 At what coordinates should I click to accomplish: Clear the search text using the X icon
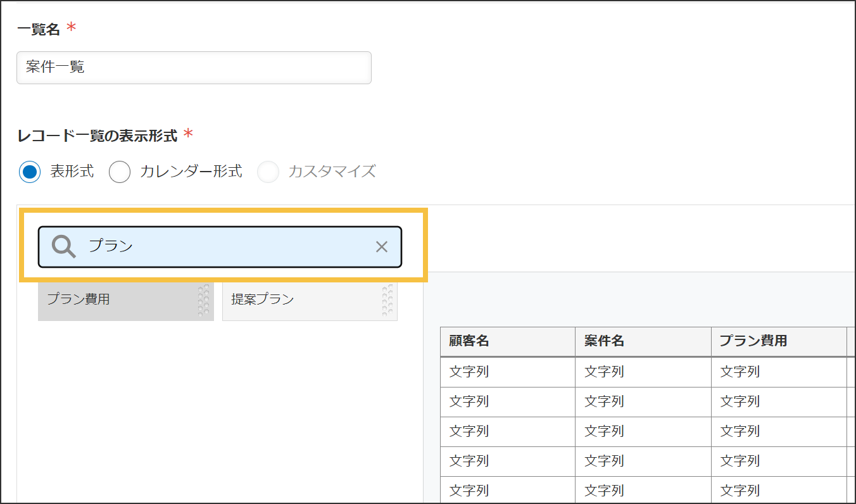[381, 246]
